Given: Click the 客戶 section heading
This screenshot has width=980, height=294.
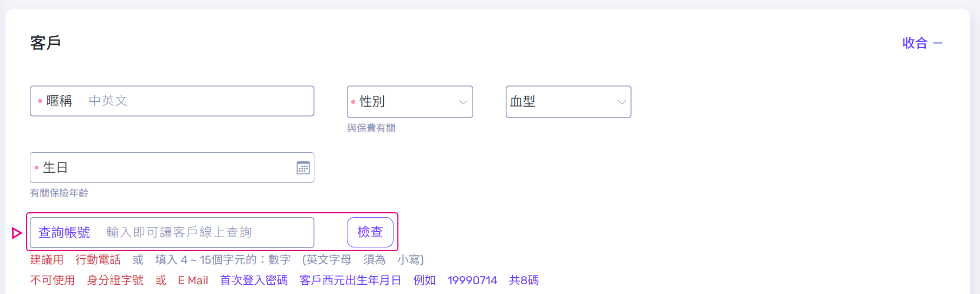Looking at the screenshot, I should tap(46, 43).
